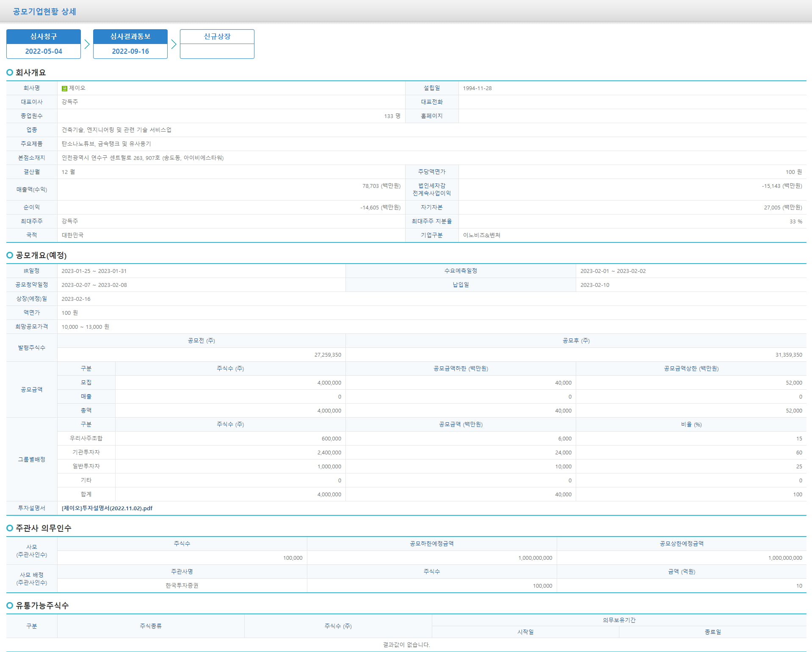Click the 최대주주 지분율 label

click(x=432, y=221)
